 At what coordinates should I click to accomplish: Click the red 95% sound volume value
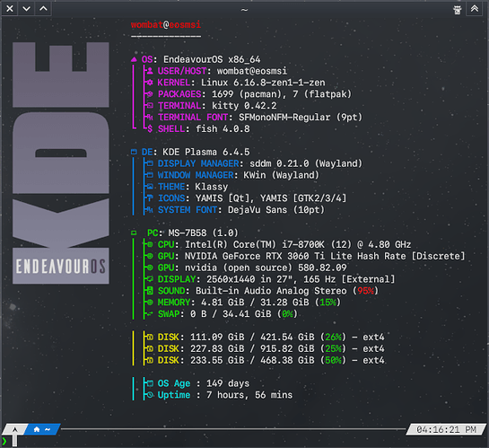click(365, 291)
